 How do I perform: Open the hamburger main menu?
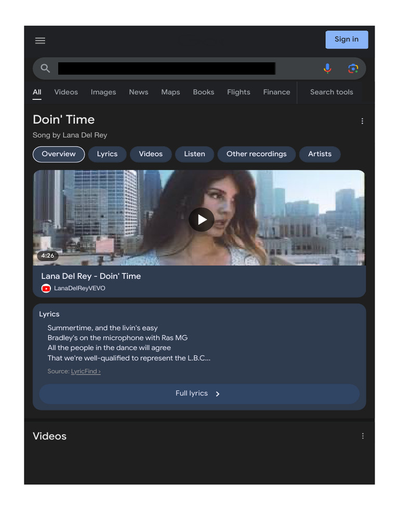click(40, 41)
